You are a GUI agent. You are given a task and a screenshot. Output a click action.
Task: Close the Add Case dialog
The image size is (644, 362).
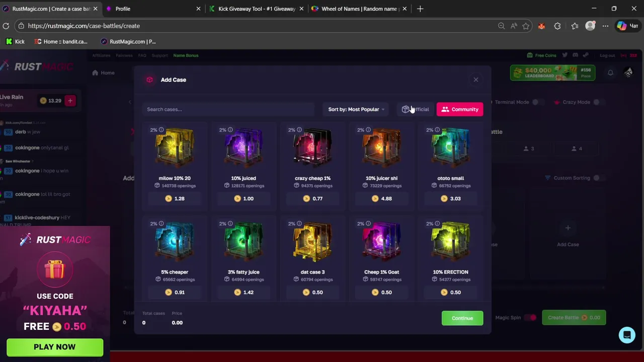(475, 79)
